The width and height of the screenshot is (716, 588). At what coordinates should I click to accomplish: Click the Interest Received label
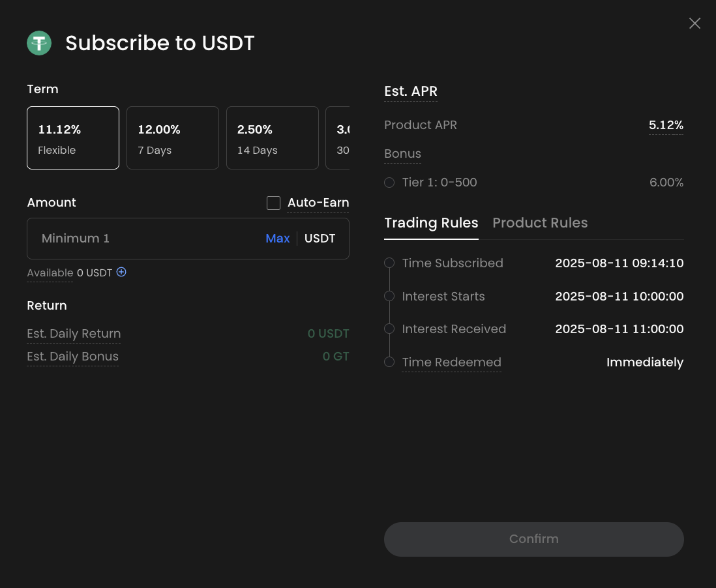(x=454, y=329)
